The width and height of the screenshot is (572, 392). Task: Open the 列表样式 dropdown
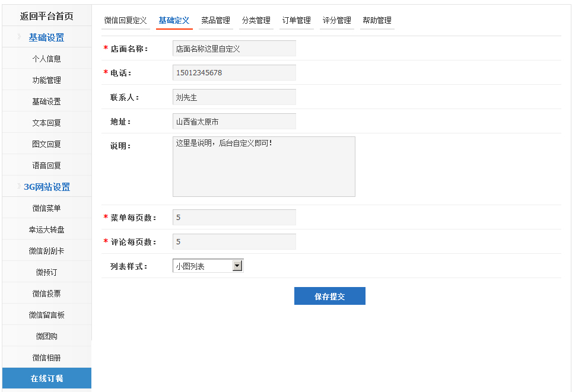[208, 266]
